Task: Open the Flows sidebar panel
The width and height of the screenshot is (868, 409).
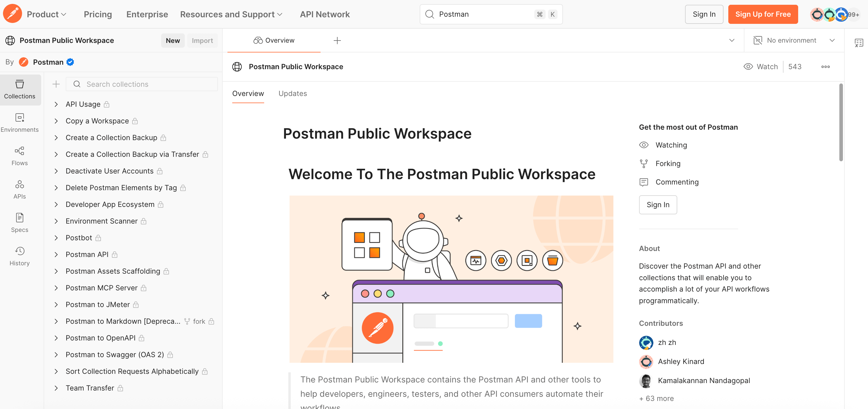Action: pos(19,156)
